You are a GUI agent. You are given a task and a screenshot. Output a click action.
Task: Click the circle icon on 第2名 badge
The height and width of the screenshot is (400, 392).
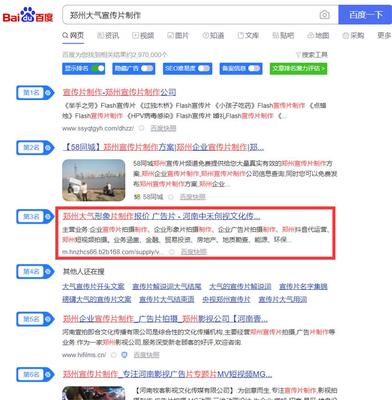pyautogui.click(x=48, y=148)
